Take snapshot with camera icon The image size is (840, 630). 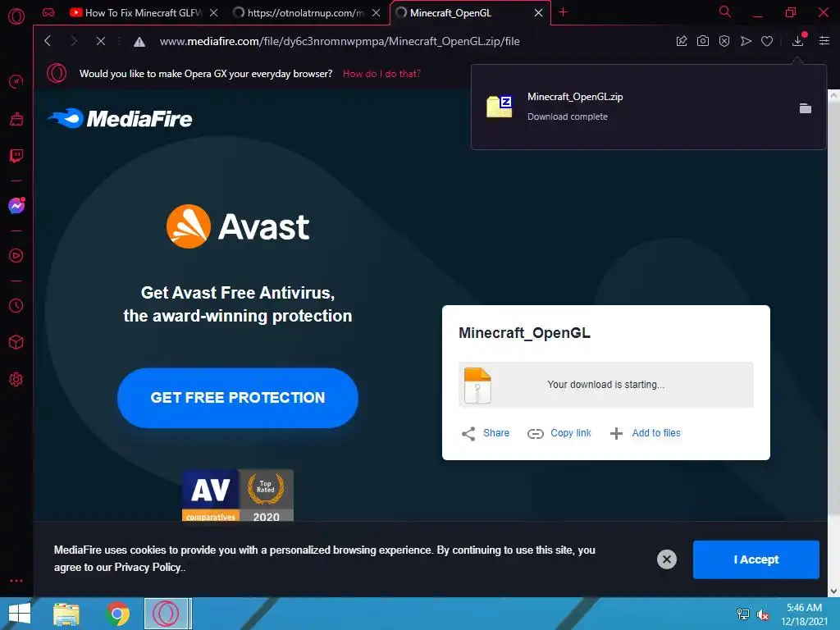tap(703, 41)
